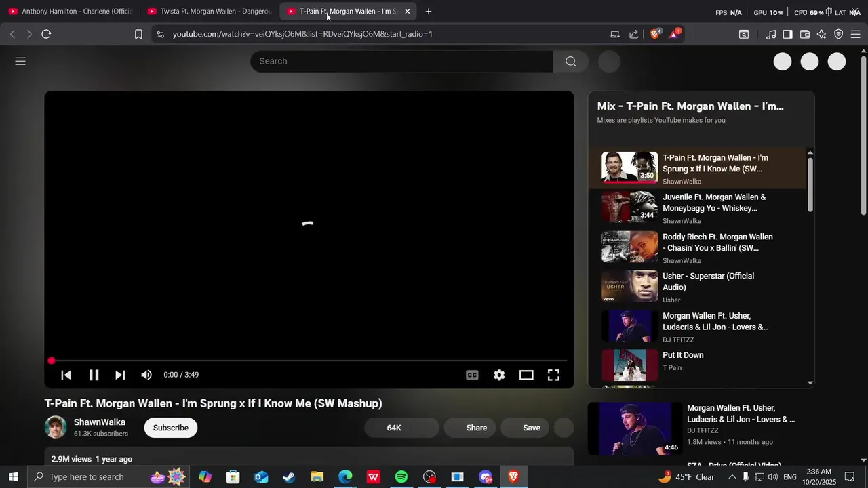
Task: Open File Explorer from the taskbar
Action: click(x=317, y=477)
